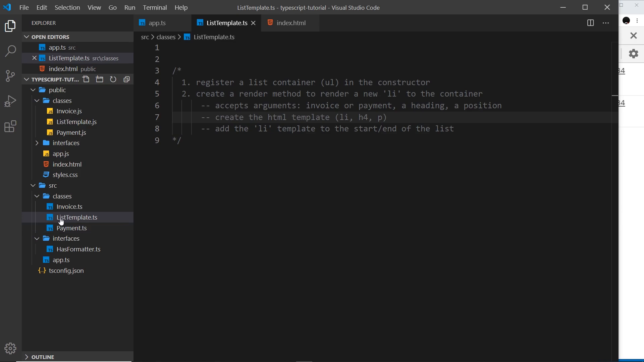Screen dimensions: 644x362
Task: Collapse the src folder
Action: (78, 185)
